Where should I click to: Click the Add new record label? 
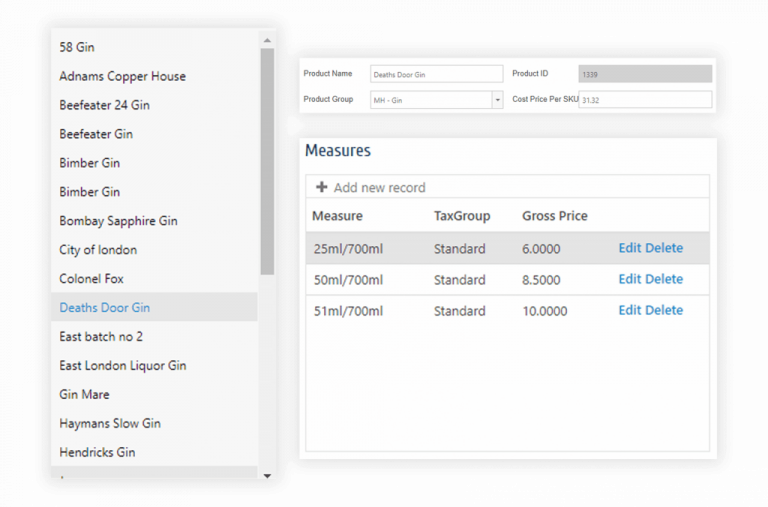coord(380,188)
